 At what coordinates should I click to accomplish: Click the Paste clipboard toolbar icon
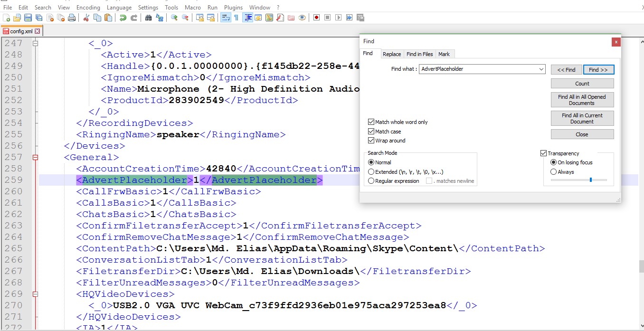tap(108, 18)
